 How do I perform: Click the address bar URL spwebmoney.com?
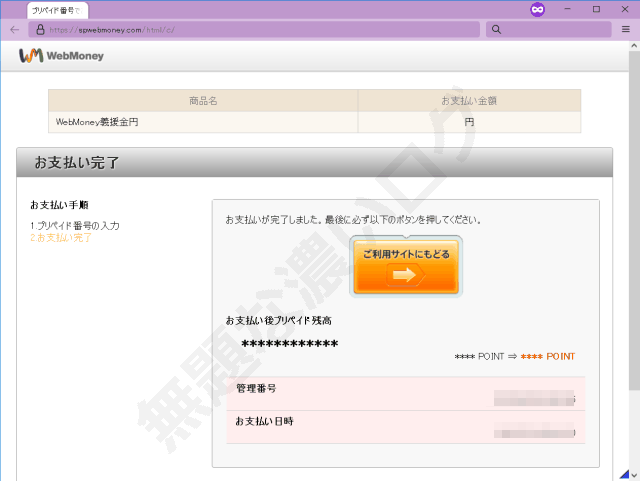pyautogui.click(x=112, y=30)
